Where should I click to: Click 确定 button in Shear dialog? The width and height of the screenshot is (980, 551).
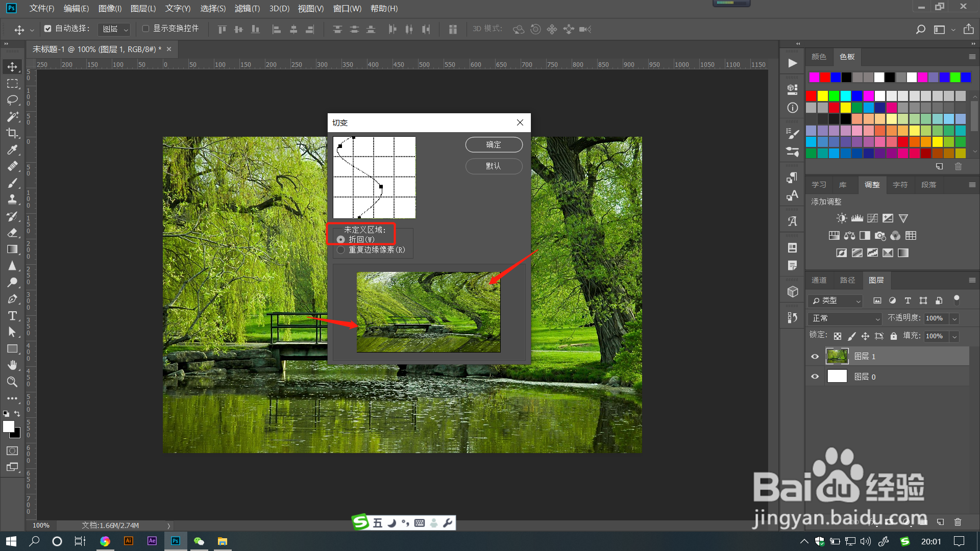[x=494, y=145]
